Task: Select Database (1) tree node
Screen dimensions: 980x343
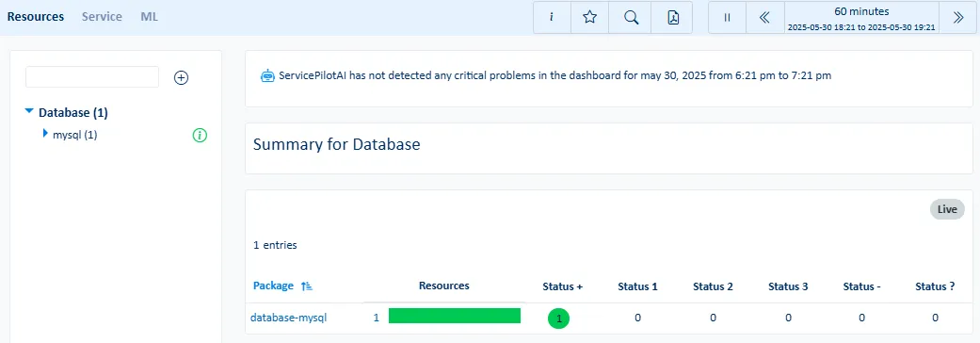Action: coord(73,113)
